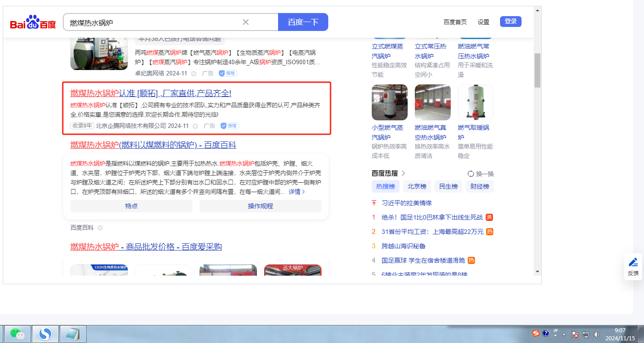Image resolution: width=644 pixels, height=343 pixels.
Task: Click the 登录 login button
Action: coord(511,22)
